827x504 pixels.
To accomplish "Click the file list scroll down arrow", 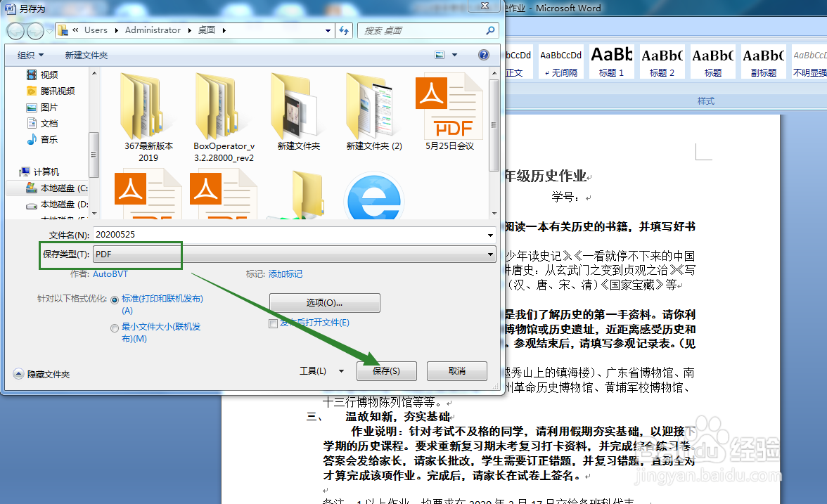I will tap(494, 214).
